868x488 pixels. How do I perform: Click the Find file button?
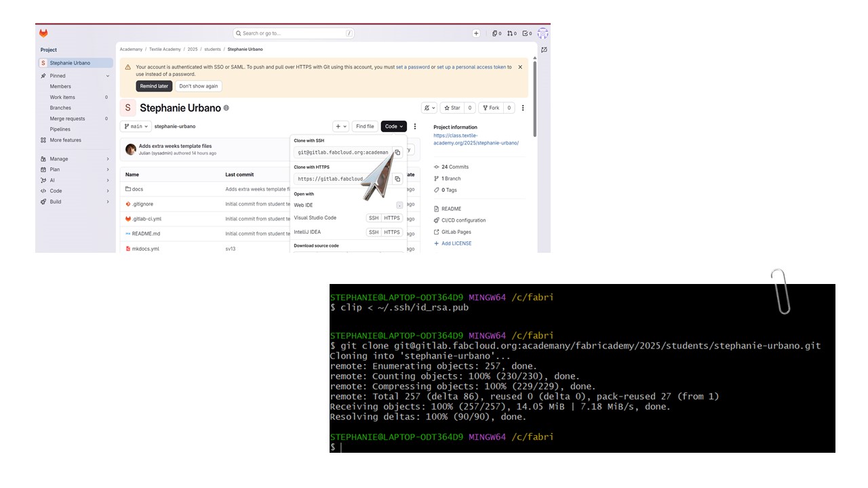coord(365,126)
